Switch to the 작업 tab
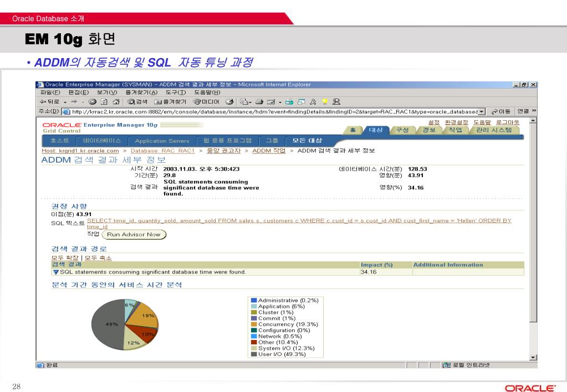 pos(455,130)
